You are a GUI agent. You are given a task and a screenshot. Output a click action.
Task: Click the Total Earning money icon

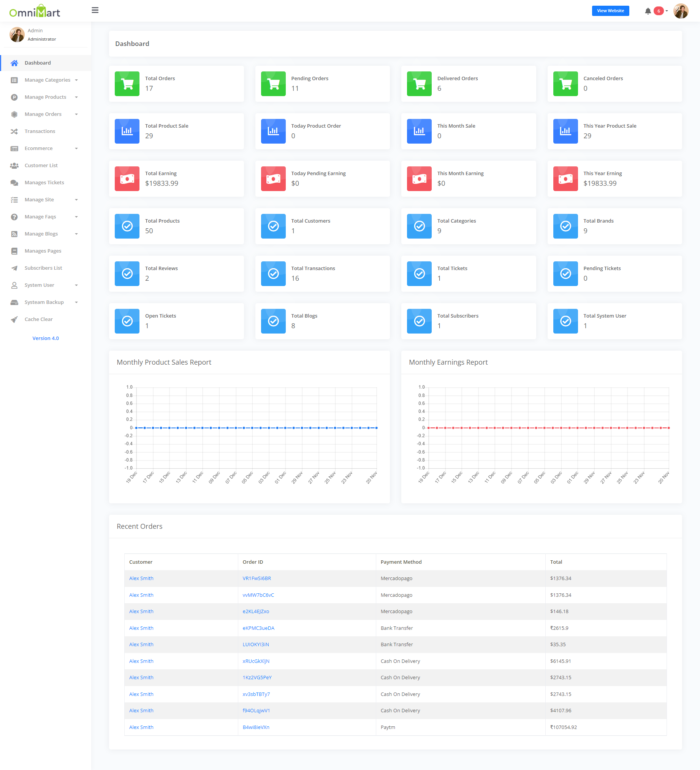pyautogui.click(x=127, y=179)
